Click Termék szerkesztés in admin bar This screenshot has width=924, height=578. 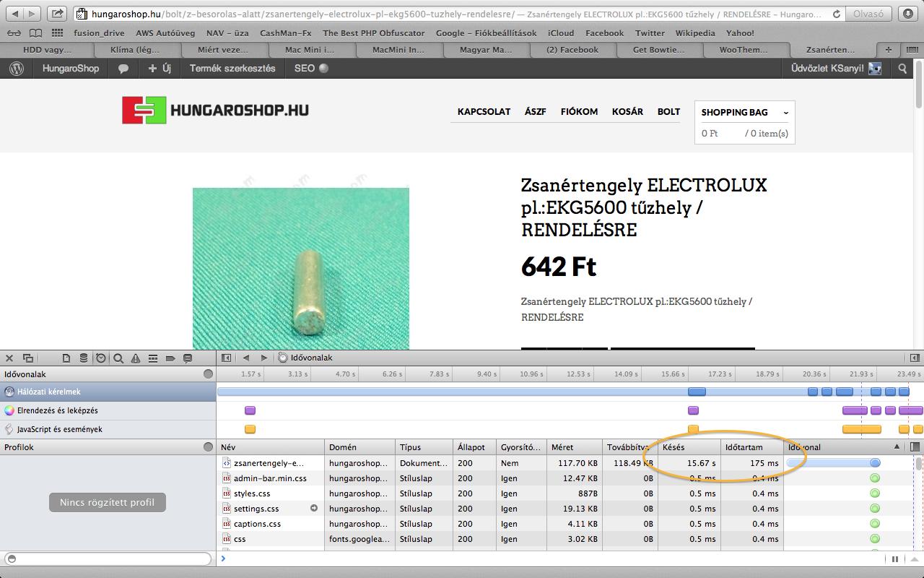[232, 68]
